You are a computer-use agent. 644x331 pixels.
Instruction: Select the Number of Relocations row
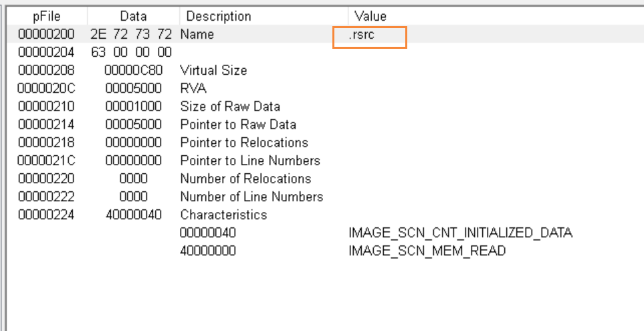coord(245,179)
